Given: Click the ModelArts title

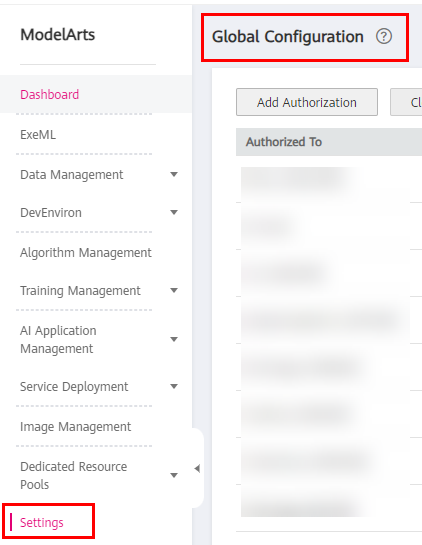Looking at the screenshot, I should 58,34.
